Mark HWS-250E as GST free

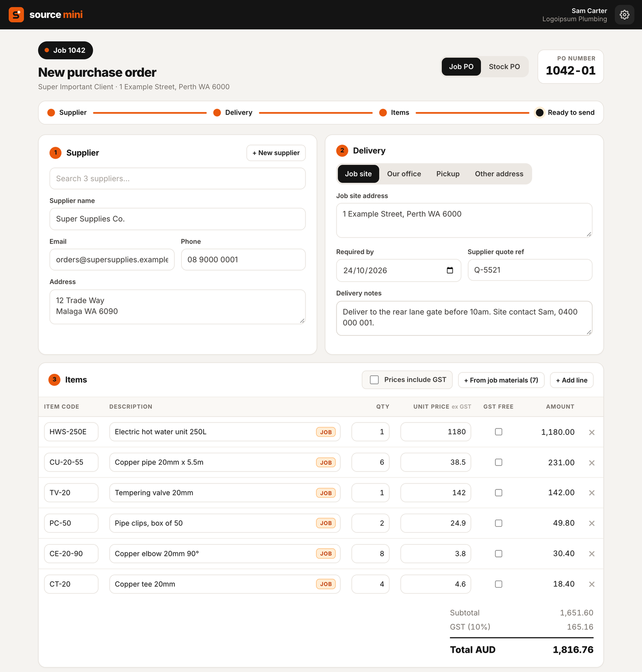(498, 432)
